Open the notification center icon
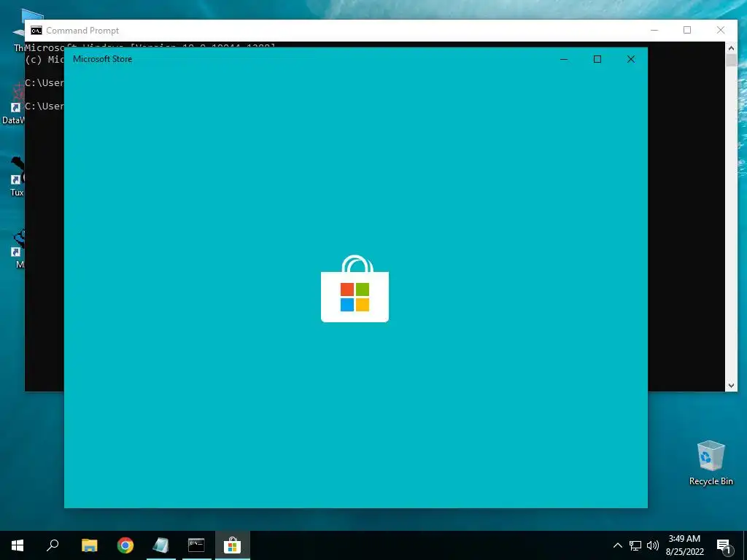This screenshot has height=560, width=747. (724, 545)
